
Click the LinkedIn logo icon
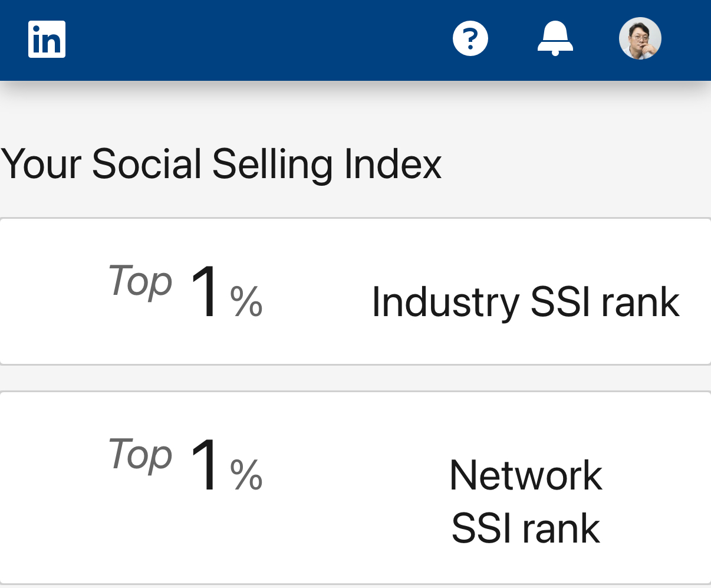pos(47,40)
